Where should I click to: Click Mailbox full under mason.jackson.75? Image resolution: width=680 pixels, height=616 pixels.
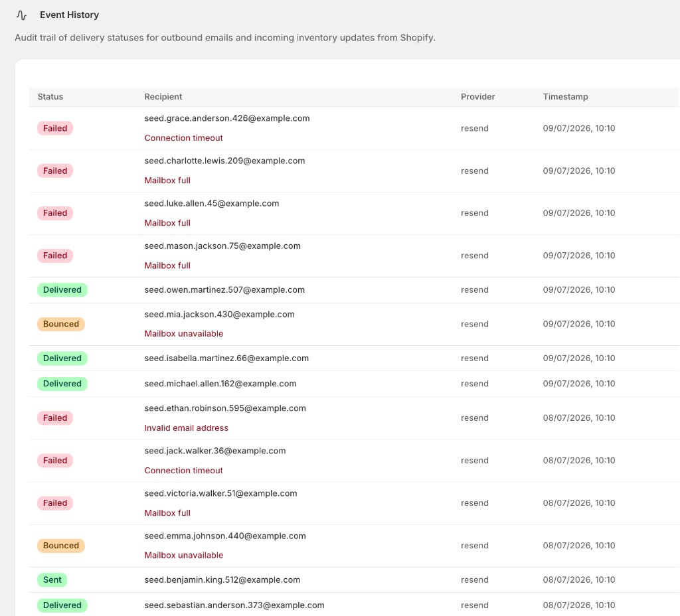pos(167,266)
